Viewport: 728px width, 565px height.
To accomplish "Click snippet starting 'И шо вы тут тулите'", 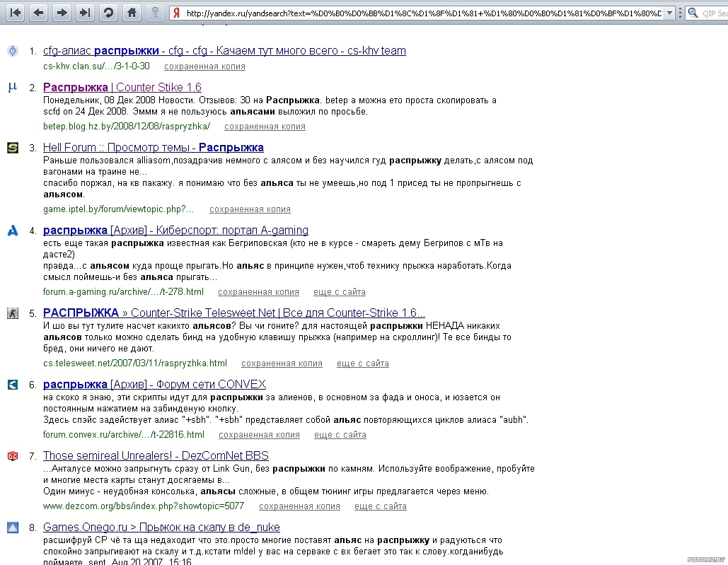I will (277, 337).
